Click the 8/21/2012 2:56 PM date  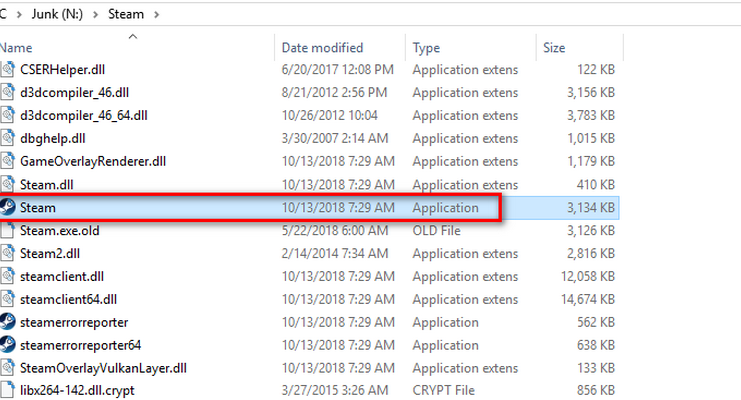point(334,93)
